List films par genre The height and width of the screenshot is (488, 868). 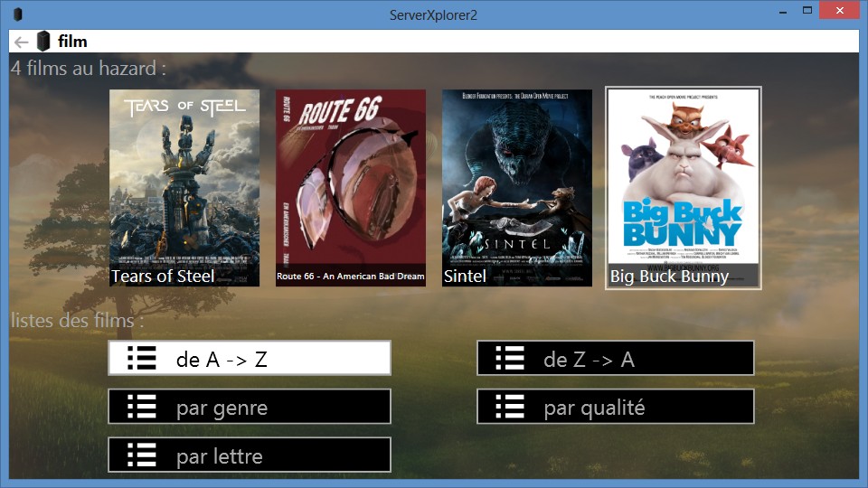point(250,407)
